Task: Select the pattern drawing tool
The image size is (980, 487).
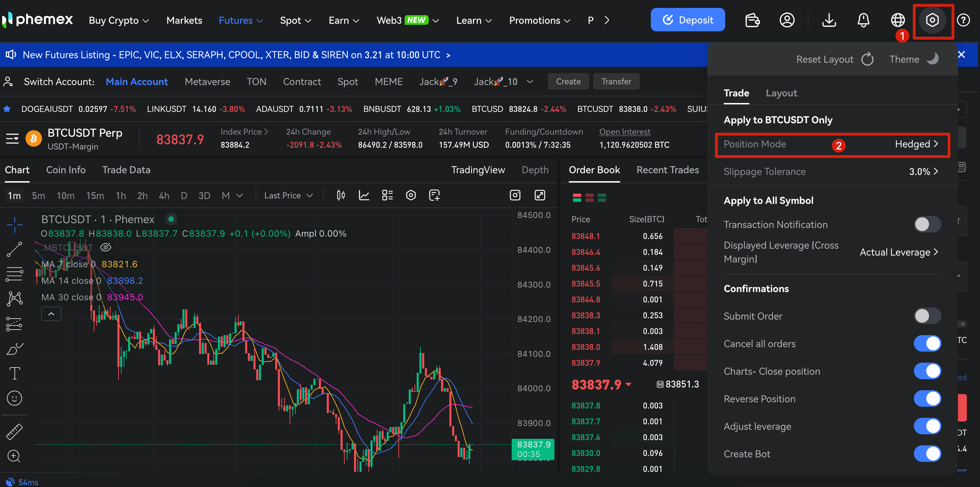Action: [14, 299]
